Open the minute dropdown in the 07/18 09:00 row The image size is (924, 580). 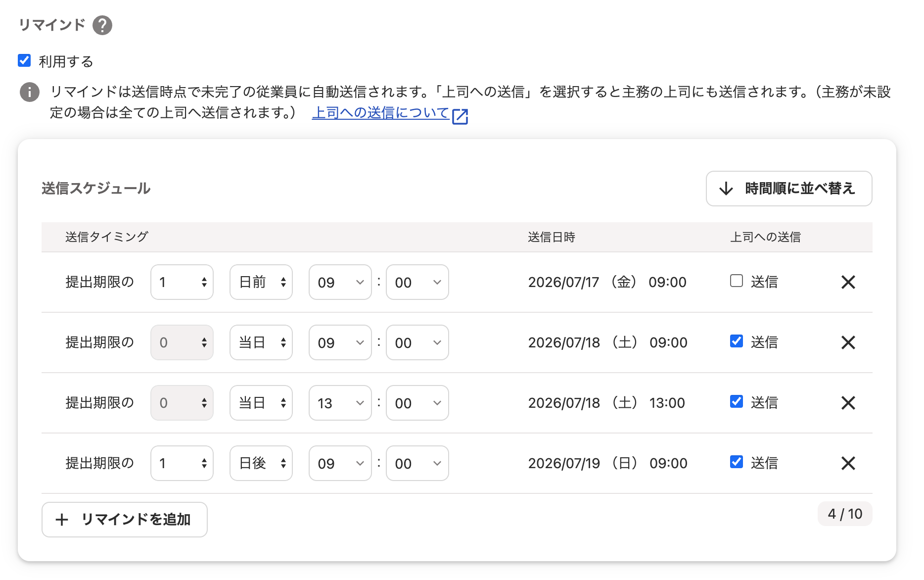pyautogui.click(x=417, y=342)
